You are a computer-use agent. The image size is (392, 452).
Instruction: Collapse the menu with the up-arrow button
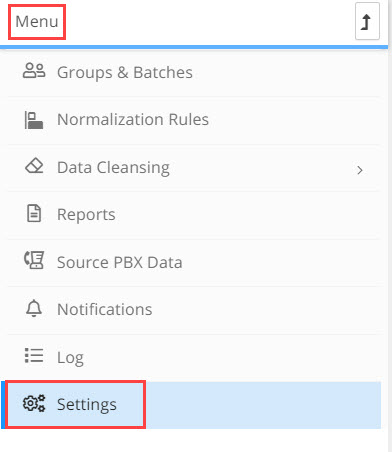pyautogui.click(x=367, y=21)
